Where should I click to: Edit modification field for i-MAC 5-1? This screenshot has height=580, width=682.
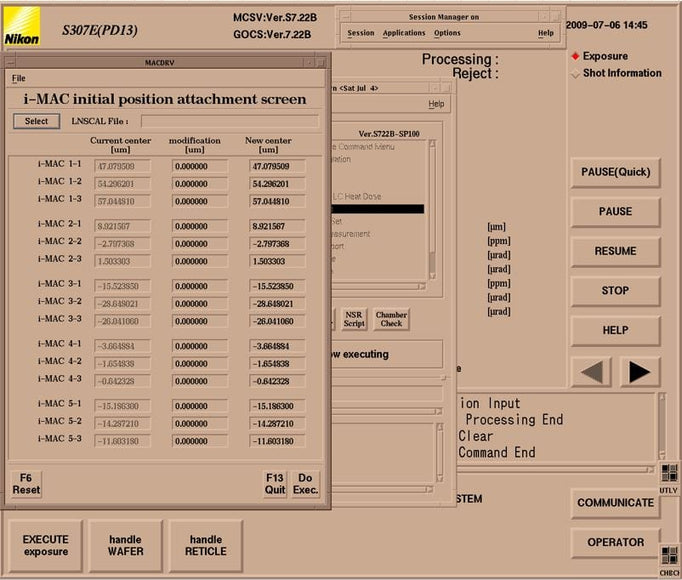[200, 406]
